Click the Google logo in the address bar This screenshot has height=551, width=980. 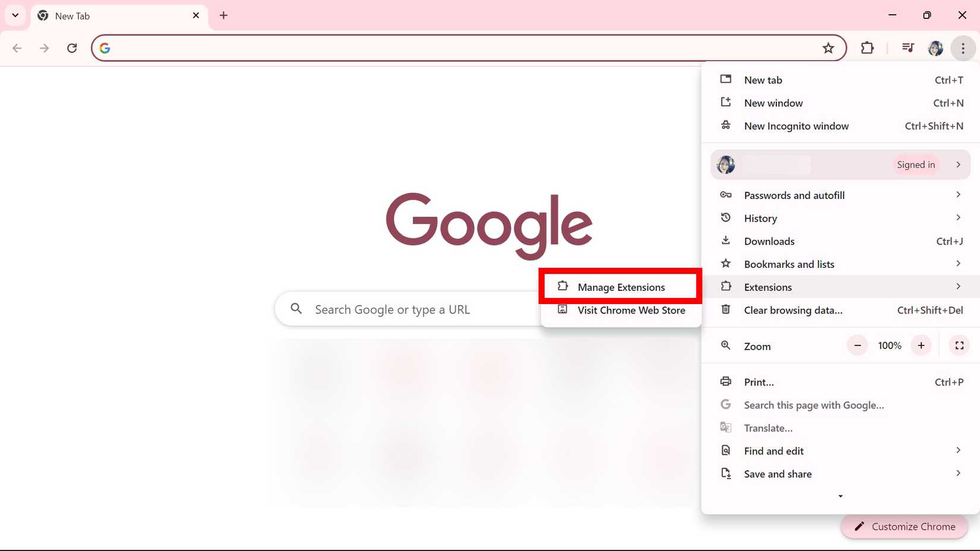[x=105, y=48]
